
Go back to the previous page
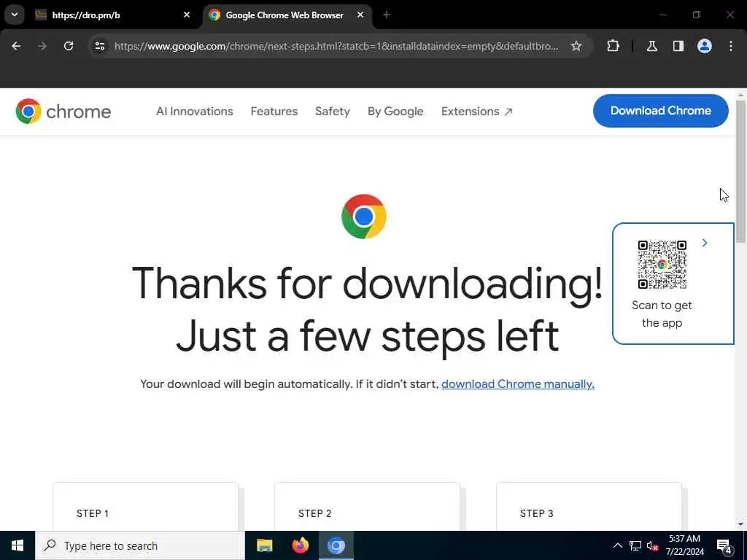16,46
